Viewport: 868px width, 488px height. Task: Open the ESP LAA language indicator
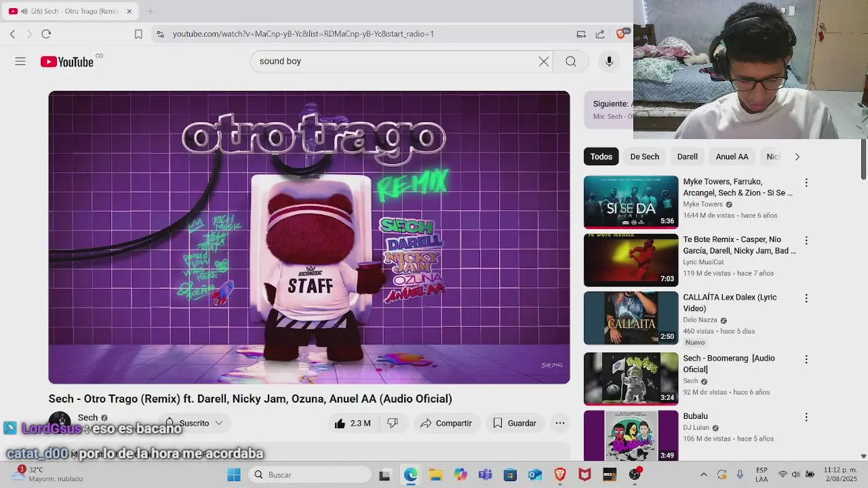(x=762, y=474)
